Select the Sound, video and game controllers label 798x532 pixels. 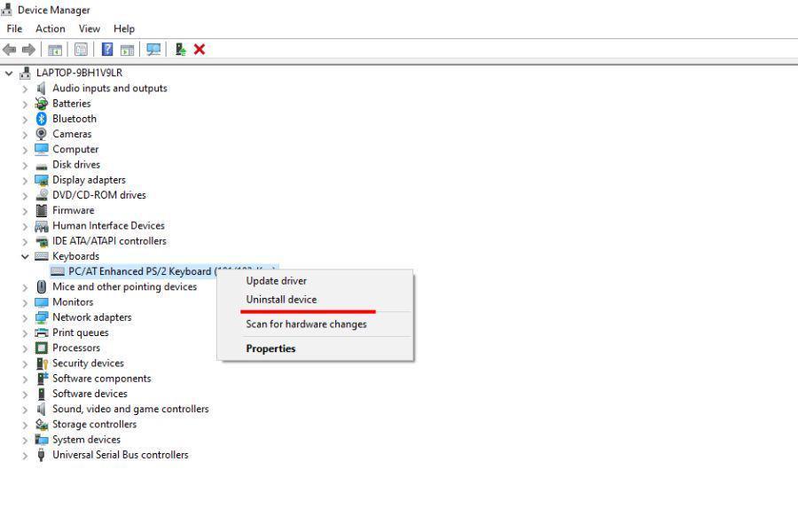(131, 409)
